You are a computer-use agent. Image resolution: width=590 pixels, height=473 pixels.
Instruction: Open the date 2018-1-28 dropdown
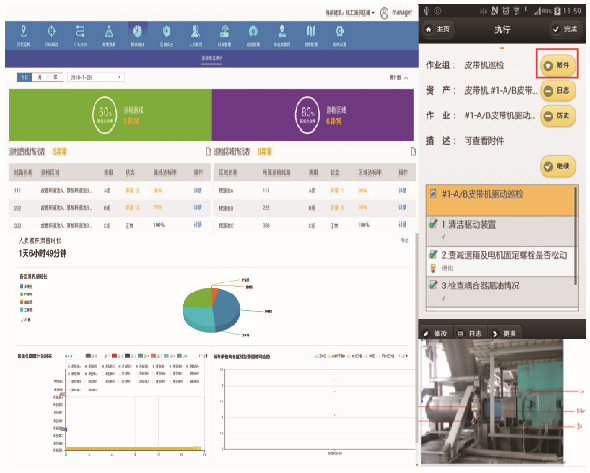[96, 77]
